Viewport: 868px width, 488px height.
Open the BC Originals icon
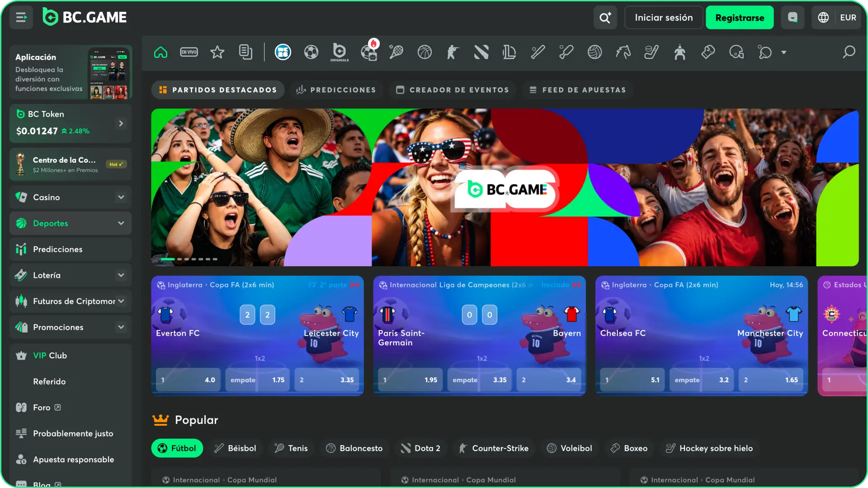tap(340, 52)
